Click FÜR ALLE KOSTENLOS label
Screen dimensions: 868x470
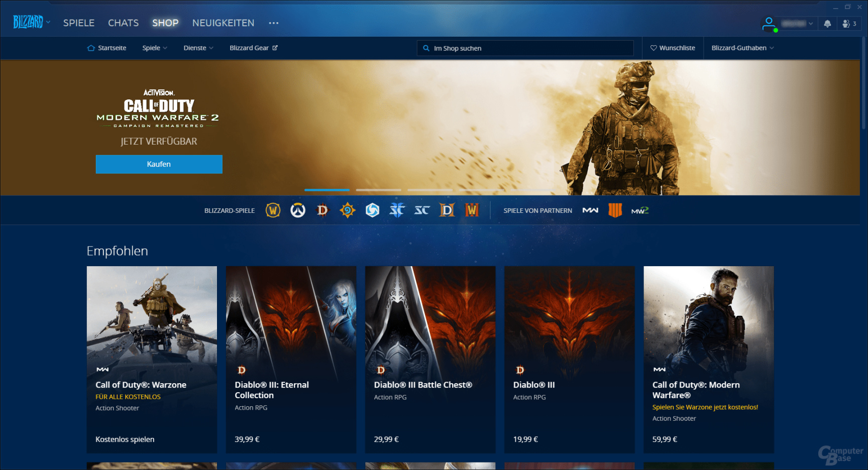click(128, 397)
